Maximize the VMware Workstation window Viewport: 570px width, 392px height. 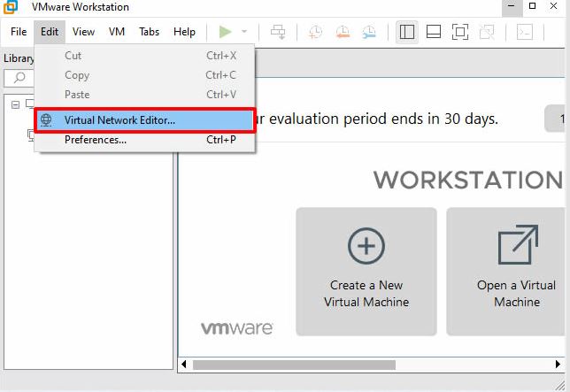tap(533, 6)
